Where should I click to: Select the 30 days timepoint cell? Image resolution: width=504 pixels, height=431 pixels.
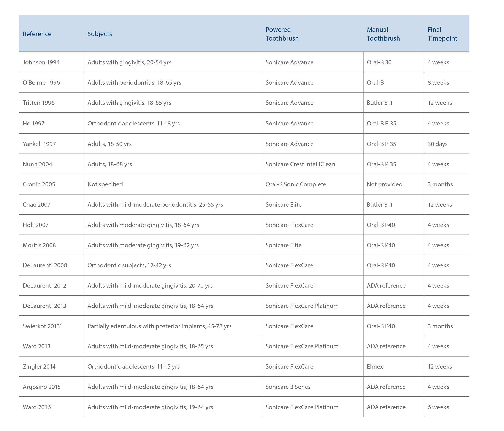pyautogui.click(x=437, y=144)
